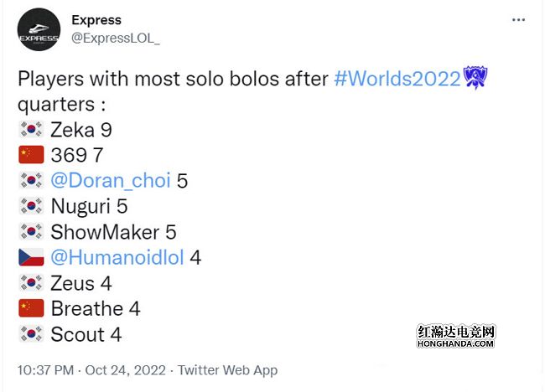Click the @ExpressLOL_ handle

[x=116, y=38]
